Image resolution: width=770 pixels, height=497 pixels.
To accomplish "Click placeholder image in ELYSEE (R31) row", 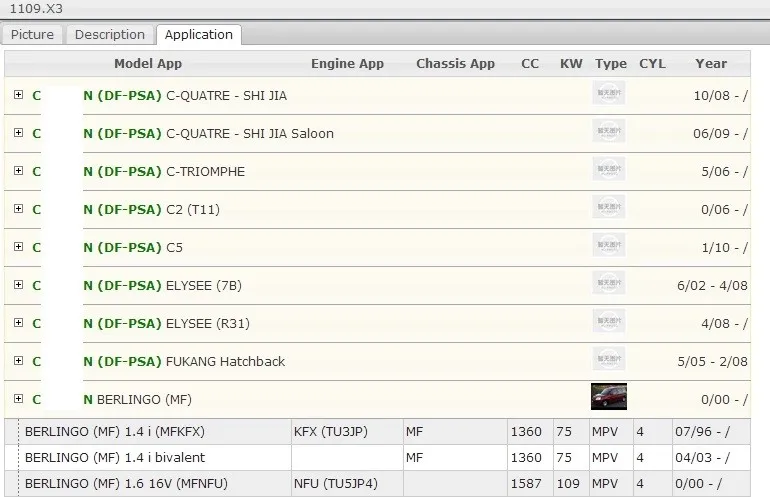I will (x=609, y=321).
